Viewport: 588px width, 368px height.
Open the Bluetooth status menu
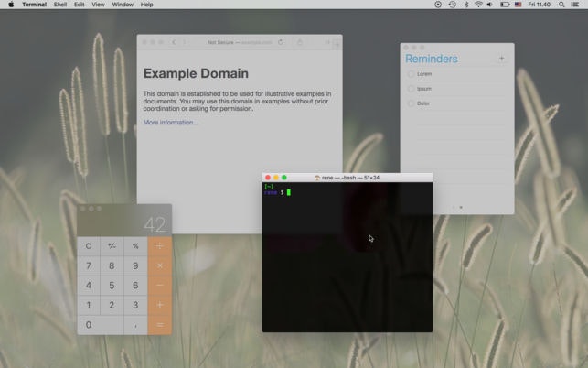coord(466,5)
